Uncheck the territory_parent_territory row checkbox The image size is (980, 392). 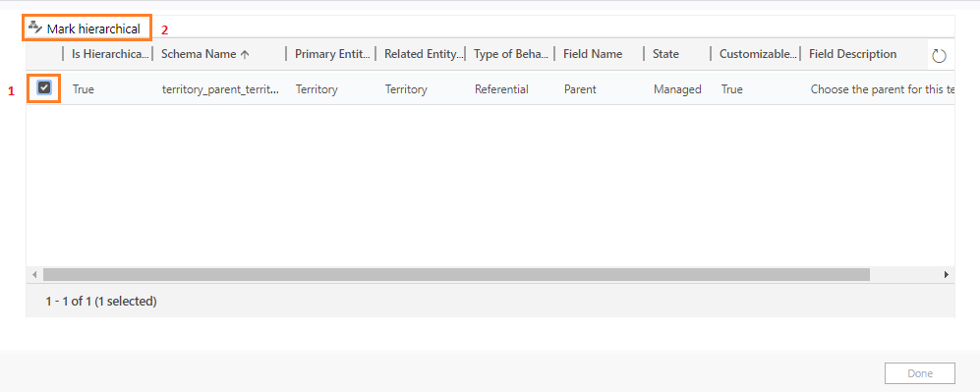click(x=44, y=88)
